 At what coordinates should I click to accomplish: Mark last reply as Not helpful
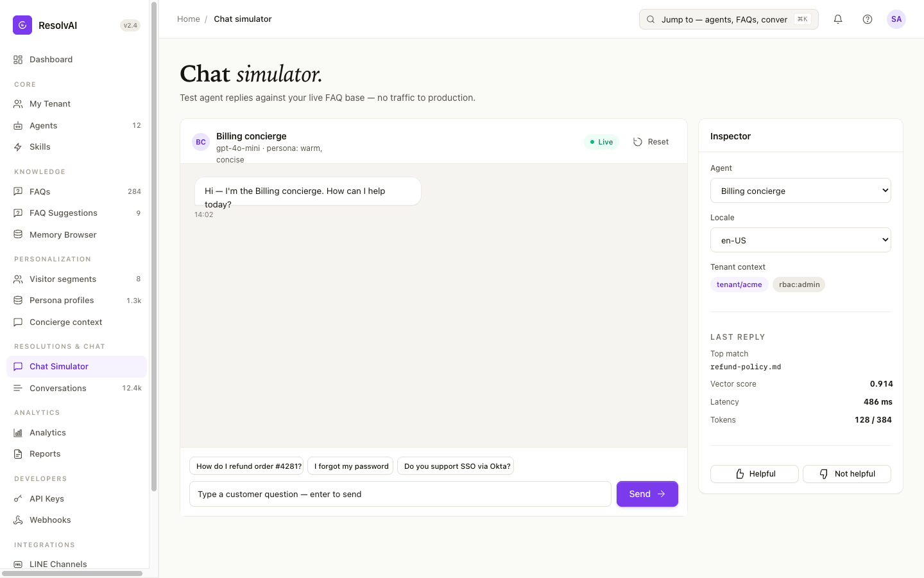[847, 474]
